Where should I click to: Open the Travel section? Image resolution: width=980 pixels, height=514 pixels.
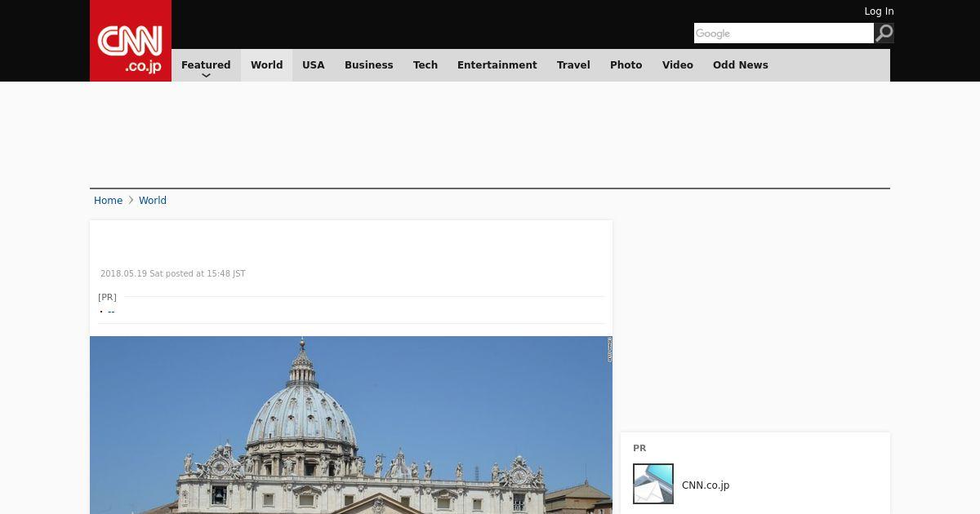pos(573,65)
